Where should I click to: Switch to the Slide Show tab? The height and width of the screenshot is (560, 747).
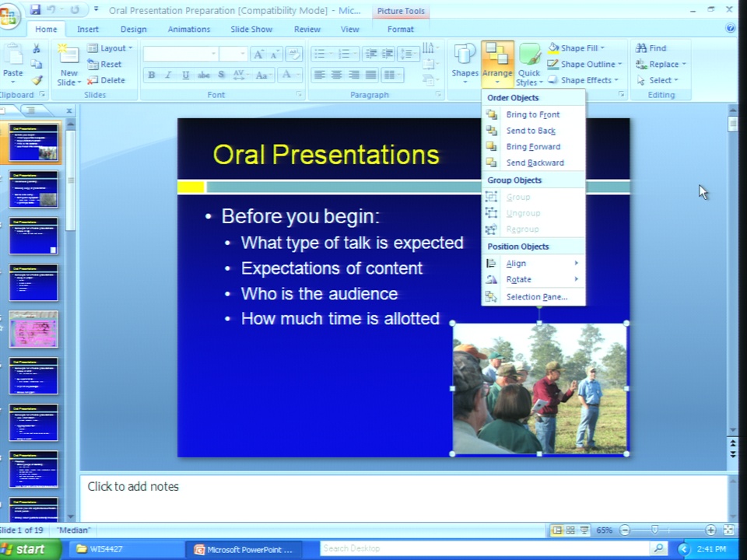click(251, 29)
